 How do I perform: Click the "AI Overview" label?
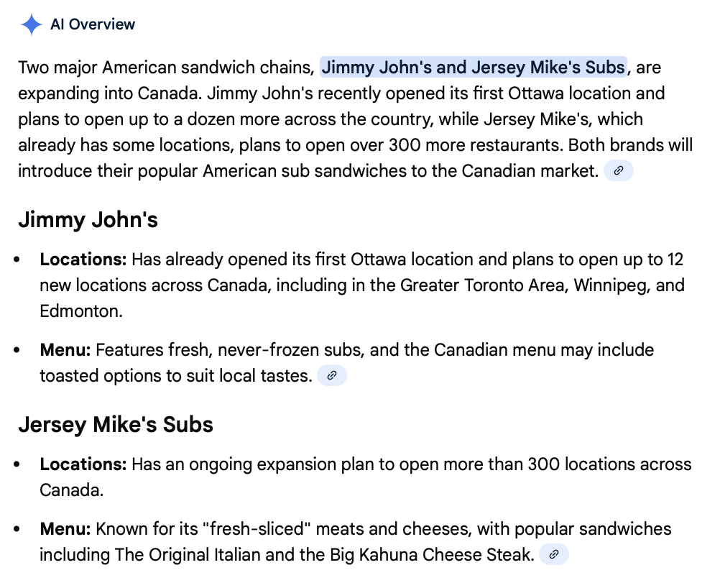point(93,24)
